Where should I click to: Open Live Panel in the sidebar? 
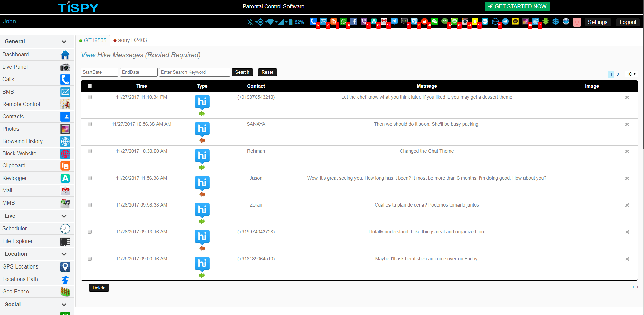37,67
